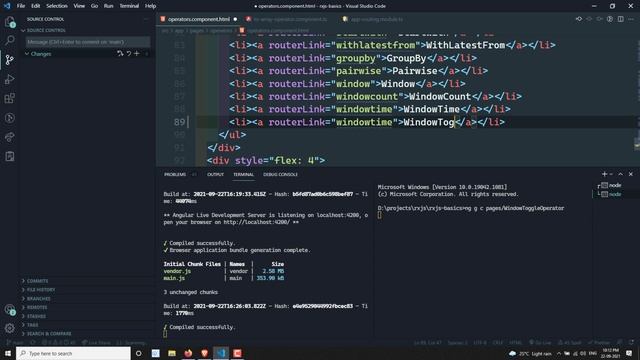Expand the File History section
The width and height of the screenshot is (640, 360).
point(41,290)
